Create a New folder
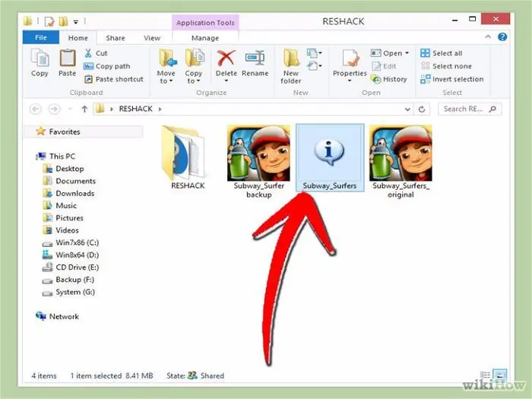Screen dimensions: 532x399 291,66
